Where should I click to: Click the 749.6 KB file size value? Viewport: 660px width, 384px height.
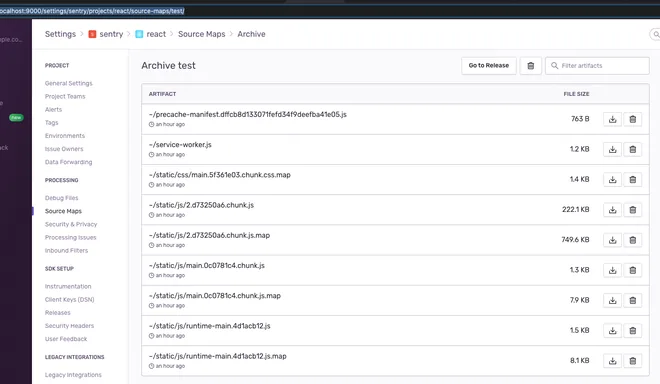575,240
